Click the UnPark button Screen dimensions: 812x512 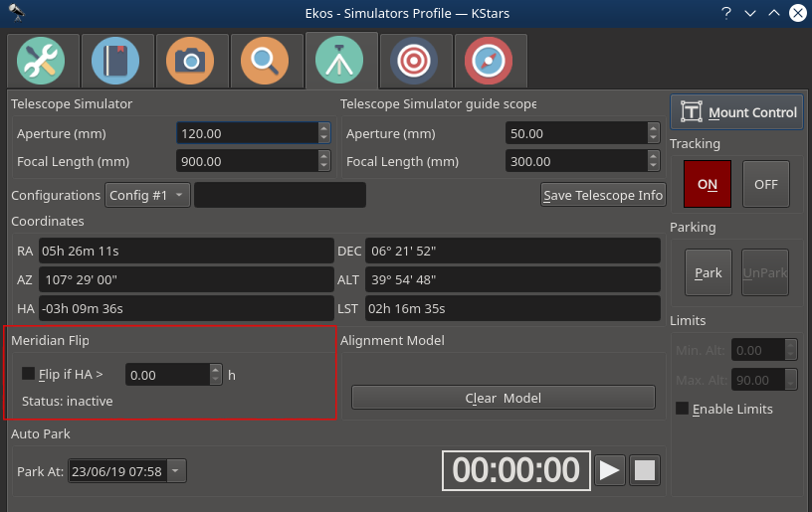pos(765,272)
